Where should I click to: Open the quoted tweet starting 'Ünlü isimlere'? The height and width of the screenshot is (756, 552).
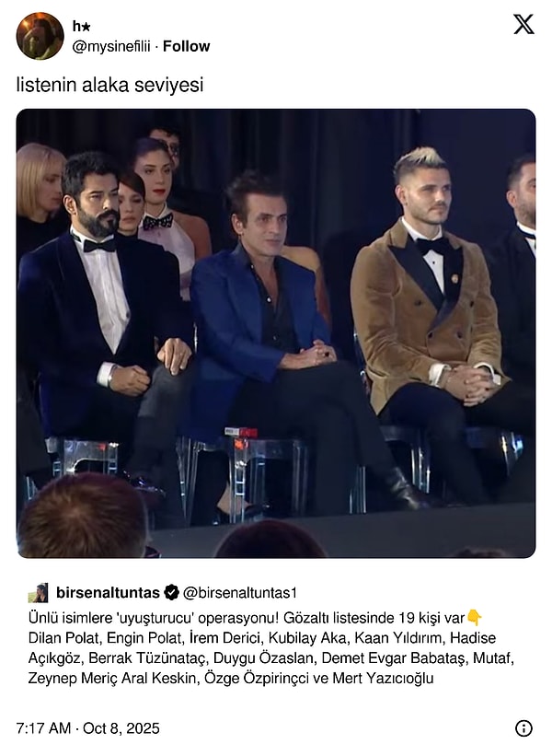click(x=276, y=634)
